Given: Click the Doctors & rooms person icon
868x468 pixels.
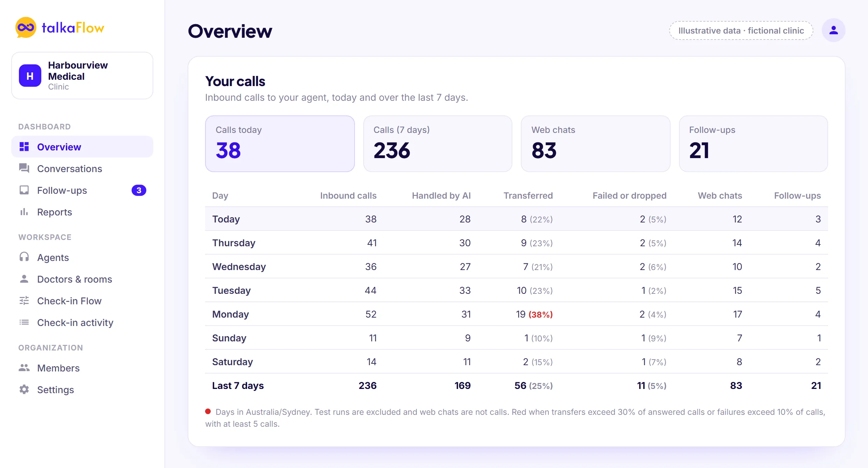Looking at the screenshot, I should [x=24, y=279].
